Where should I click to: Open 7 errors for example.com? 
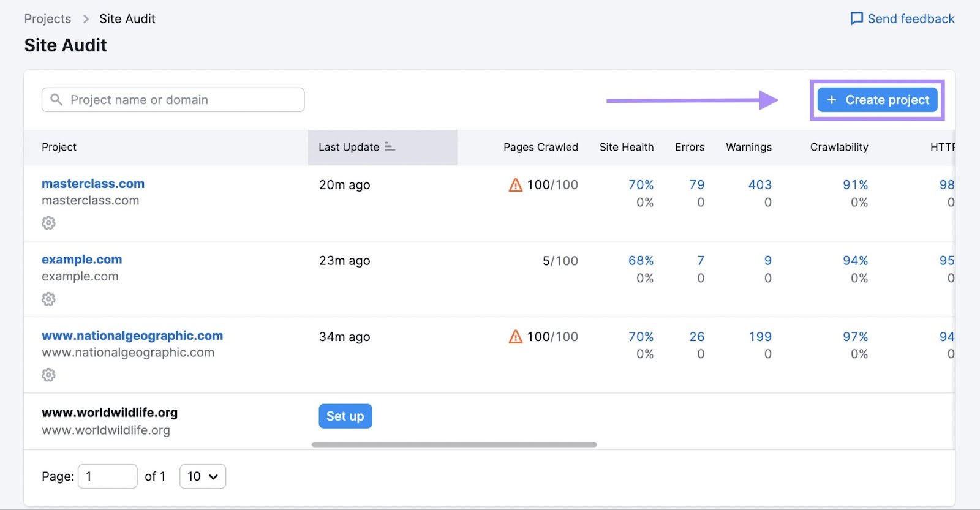tap(701, 260)
